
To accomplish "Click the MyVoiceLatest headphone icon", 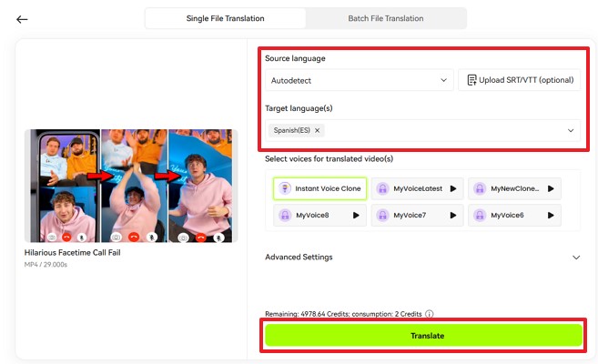I will [382, 188].
